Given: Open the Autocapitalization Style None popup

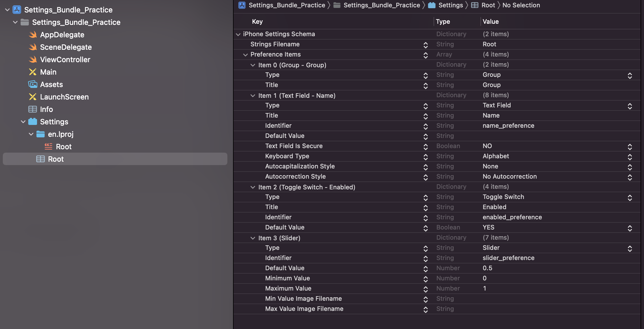Looking at the screenshot, I should (x=630, y=167).
